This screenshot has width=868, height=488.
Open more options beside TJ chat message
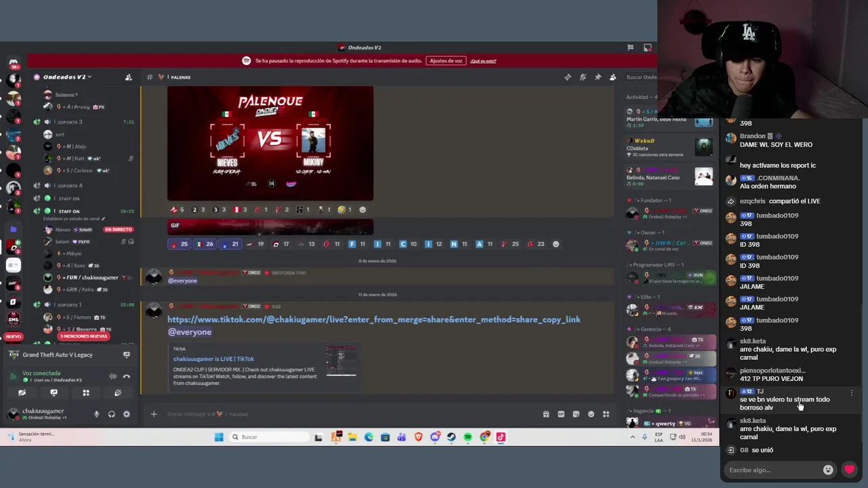[x=852, y=393]
